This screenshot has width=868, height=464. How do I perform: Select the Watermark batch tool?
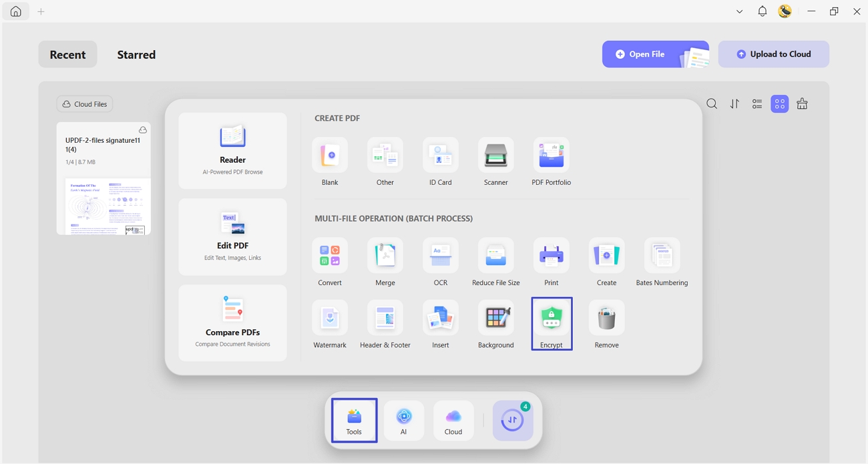pos(330,318)
